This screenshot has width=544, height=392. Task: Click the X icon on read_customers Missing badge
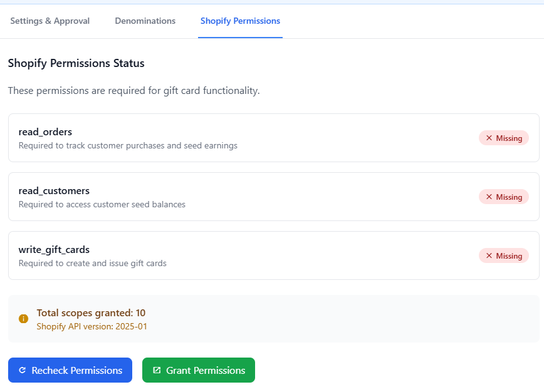[489, 197]
